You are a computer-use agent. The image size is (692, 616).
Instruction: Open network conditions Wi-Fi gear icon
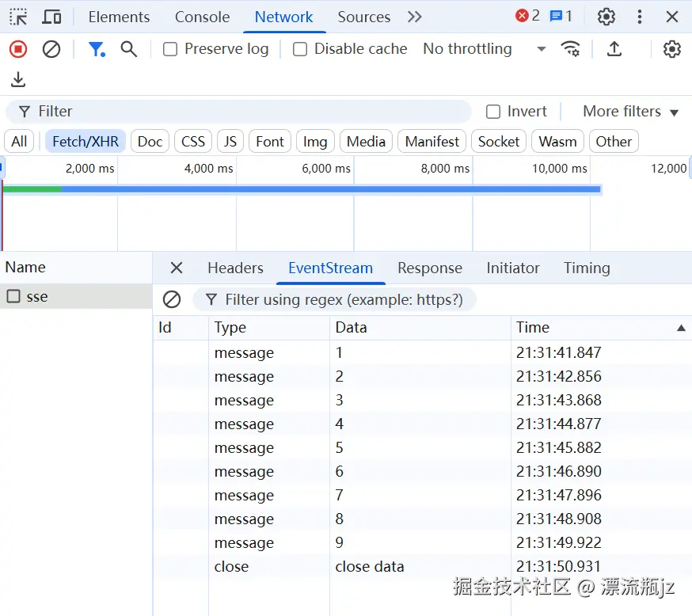[x=570, y=48]
